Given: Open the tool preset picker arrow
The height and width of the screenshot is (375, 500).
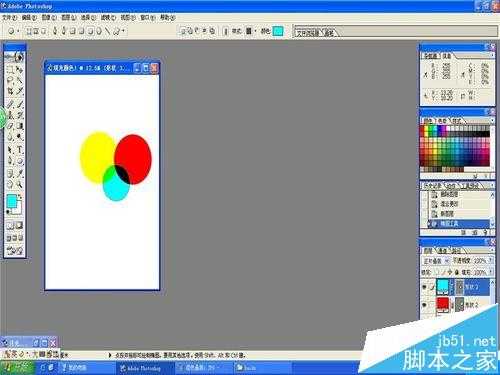Looking at the screenshot, I should point(18,31).
